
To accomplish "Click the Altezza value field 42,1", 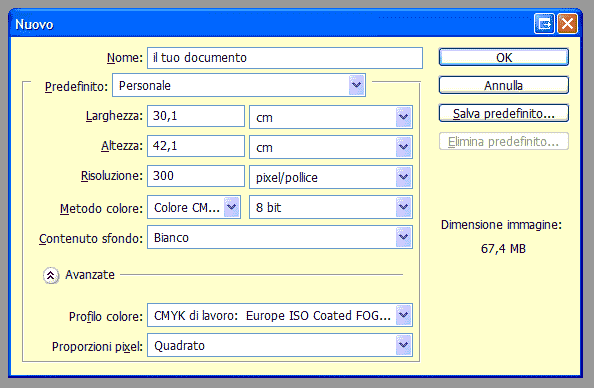I will (x=196, y=146).
